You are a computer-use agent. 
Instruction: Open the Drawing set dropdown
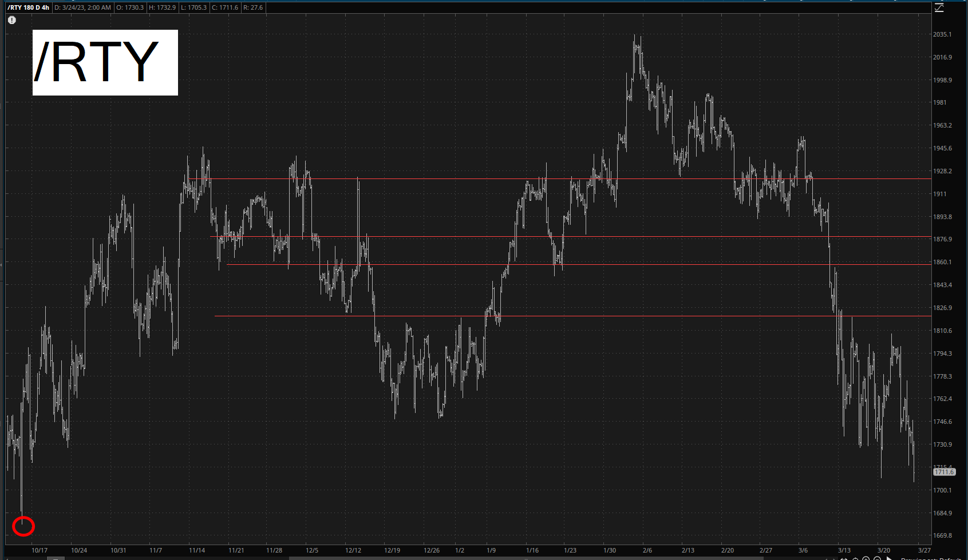coord(930,558)
